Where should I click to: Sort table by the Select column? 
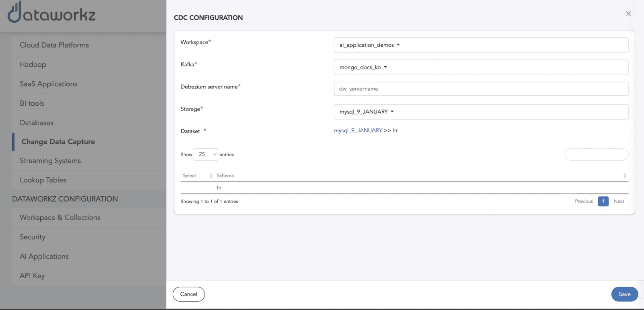[211, 175]
